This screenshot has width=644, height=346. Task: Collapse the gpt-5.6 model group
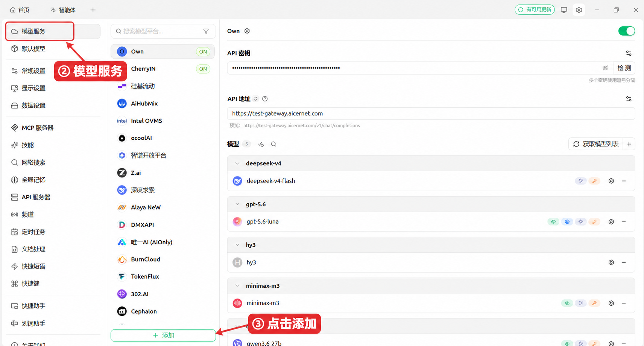click(x=237, y=204)
